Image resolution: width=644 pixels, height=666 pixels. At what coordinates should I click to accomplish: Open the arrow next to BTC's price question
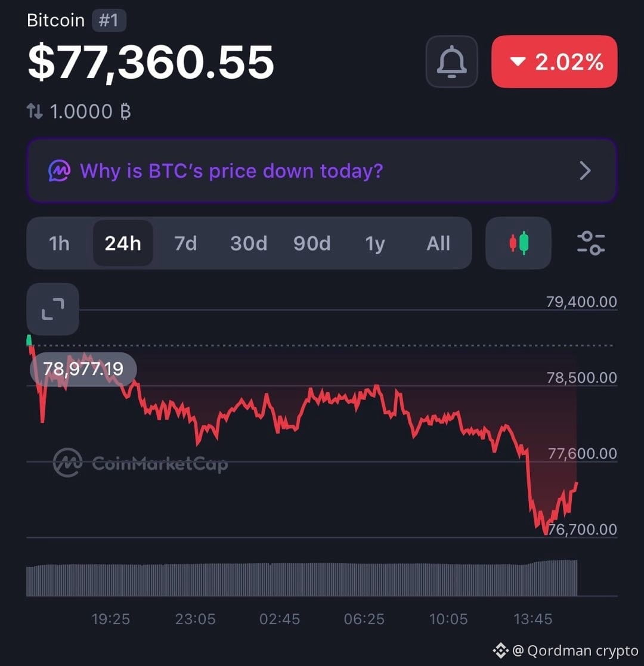[x=586, y=171]
